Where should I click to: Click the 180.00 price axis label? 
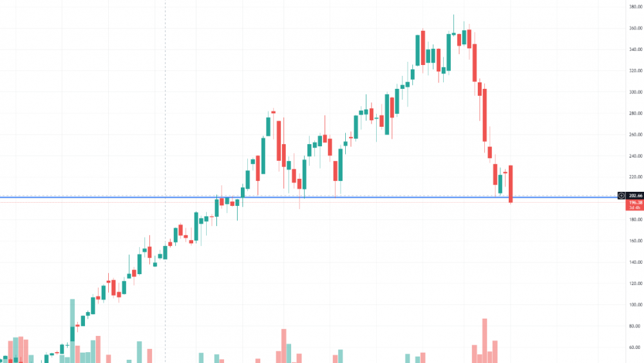pos(635,219)
